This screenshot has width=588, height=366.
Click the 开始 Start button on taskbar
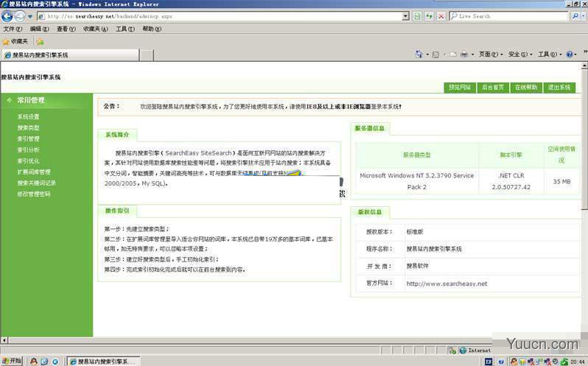coord(12,361)
